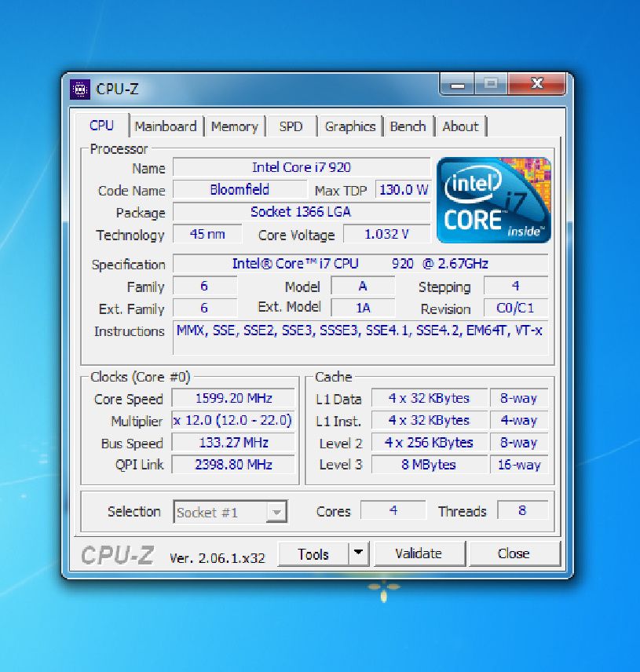The image size is (640, 672).
Task: Minimize the CPU-Z window
Action: [x=457, y=85]
